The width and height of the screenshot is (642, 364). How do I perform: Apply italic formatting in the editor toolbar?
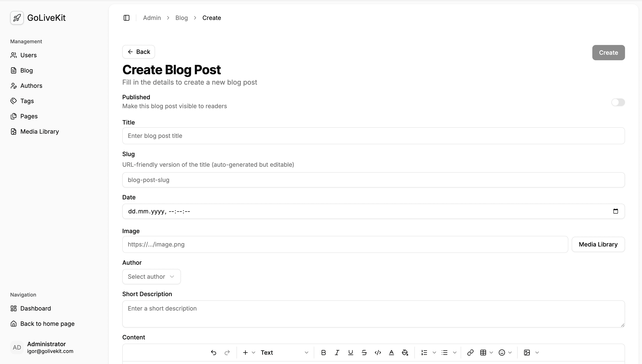point(337,352)
